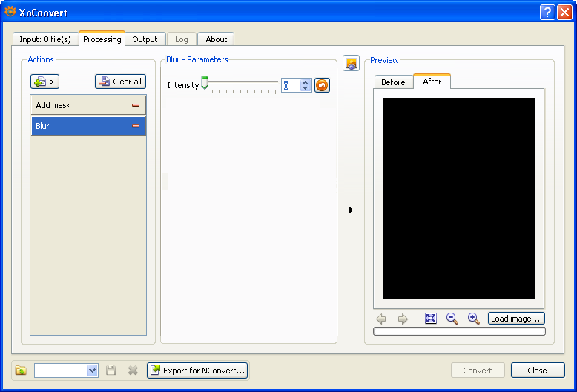Open the About tab
This screenshot has width=577, height=392.
(216, 39)
